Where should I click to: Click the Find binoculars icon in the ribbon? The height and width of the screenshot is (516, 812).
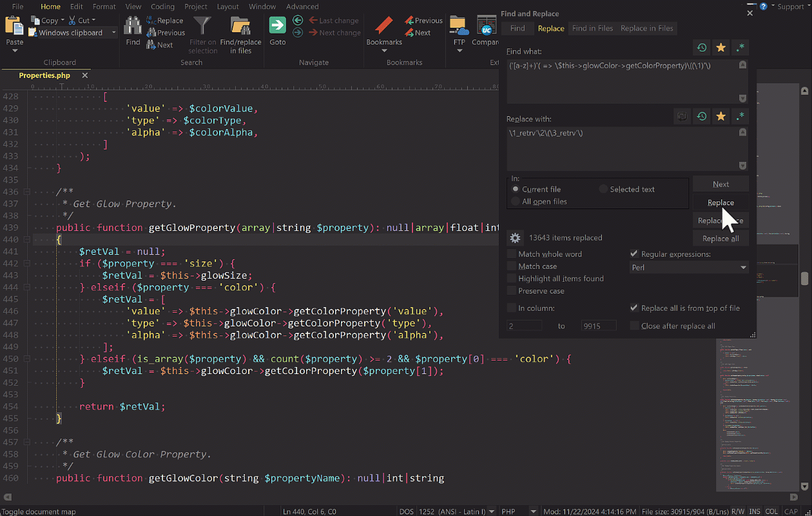point(133,26)
